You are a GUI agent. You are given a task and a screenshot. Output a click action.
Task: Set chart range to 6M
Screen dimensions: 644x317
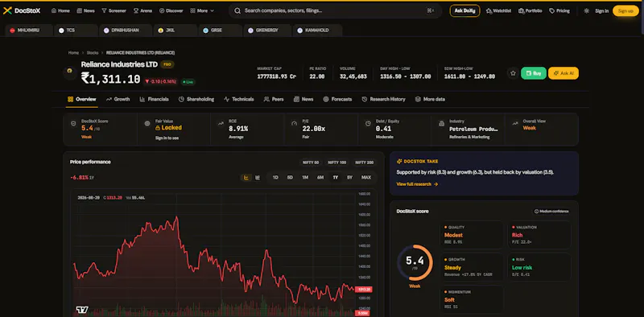tap(320, 177)
